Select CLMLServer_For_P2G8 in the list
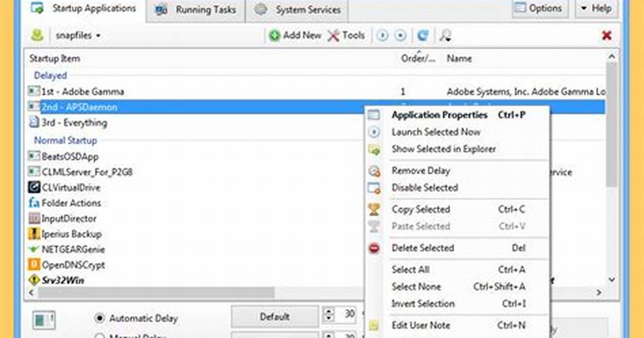The height and width of the screenshot is (338, 644). [x=87, y=172]
